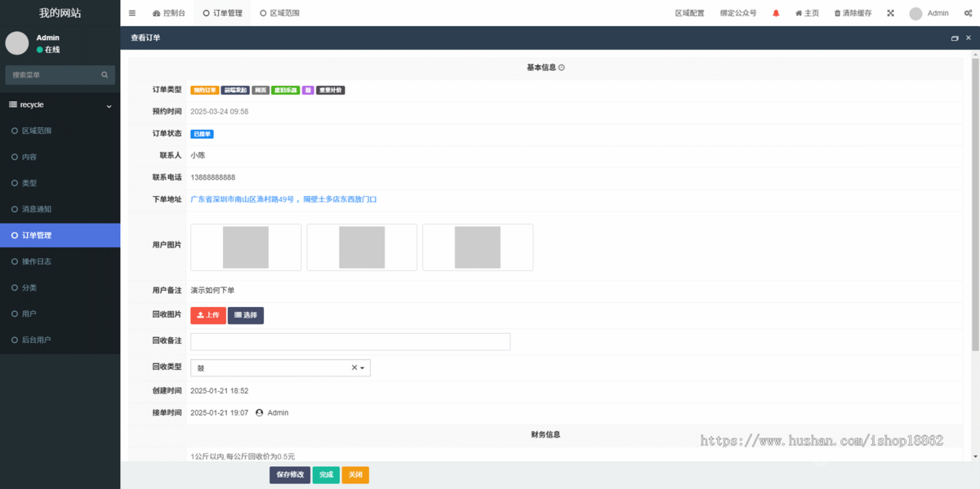Click the blue 已接单 status badge
The height and width of the screenshot is (489, 980).
[x=202, y=134]
